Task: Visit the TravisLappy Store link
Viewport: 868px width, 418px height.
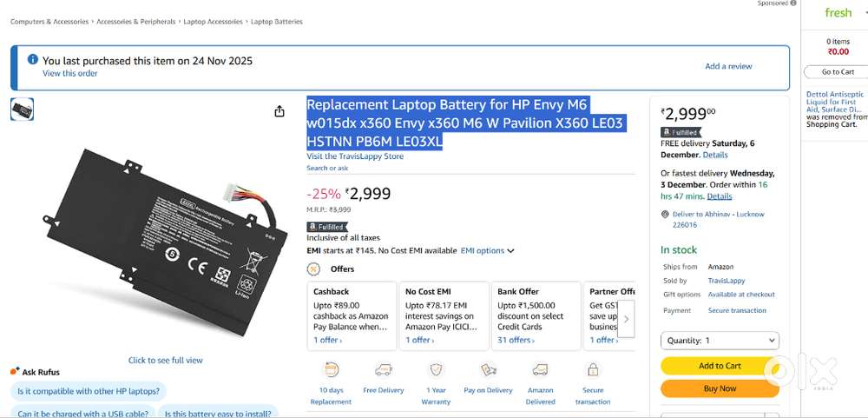Action: pos(355,156)
